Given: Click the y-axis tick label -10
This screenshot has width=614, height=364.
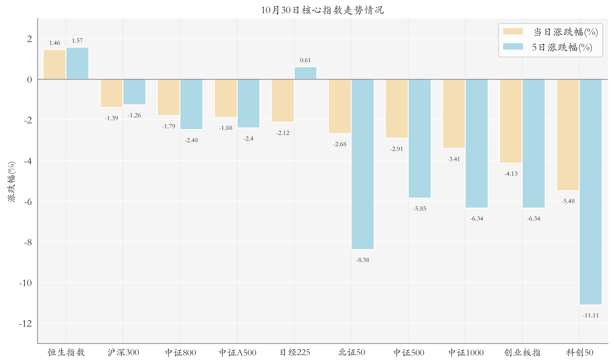Looking at the screenshot, I should point(26,283).
